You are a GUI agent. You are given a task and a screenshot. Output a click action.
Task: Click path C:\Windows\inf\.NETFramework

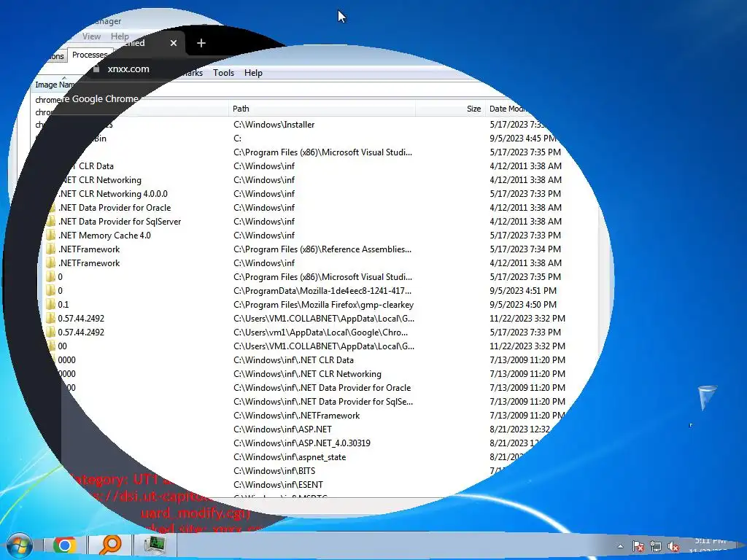tap(296, 416)
